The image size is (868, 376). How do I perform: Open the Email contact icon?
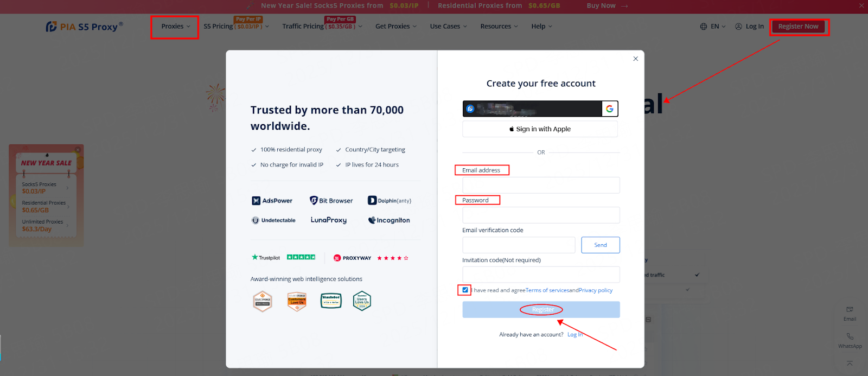(850, 310)
